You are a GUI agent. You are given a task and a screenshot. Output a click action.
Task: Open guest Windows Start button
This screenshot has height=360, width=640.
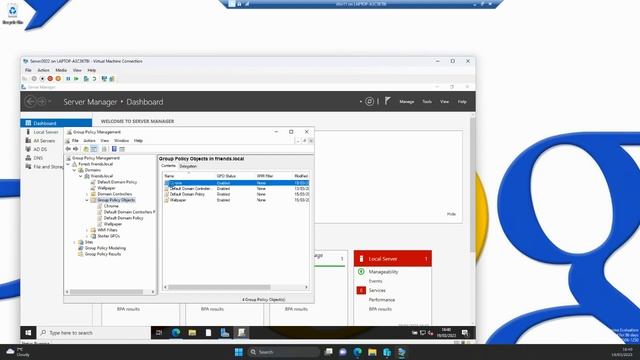(28, 333)
